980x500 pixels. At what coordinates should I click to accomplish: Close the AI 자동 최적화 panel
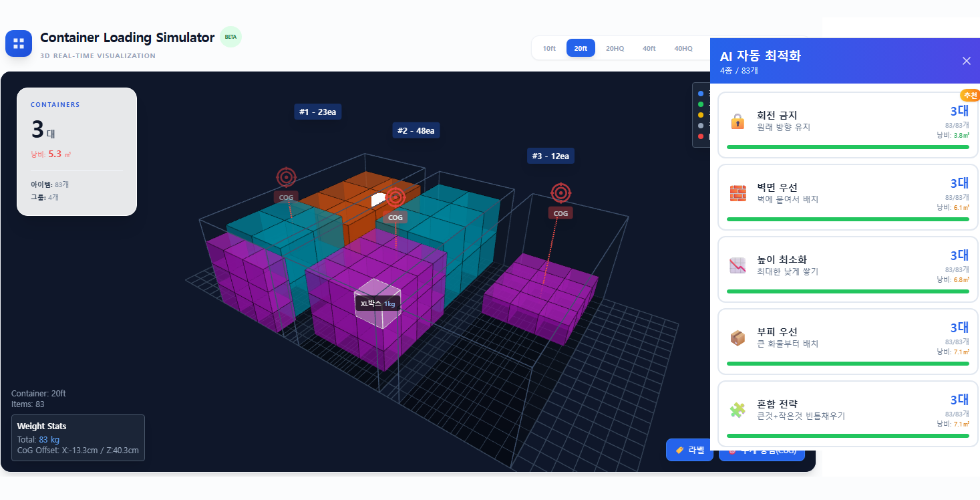point(966,61)
